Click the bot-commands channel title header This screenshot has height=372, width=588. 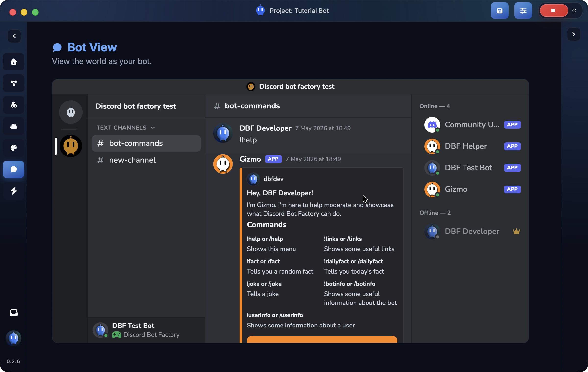(252, 106)
